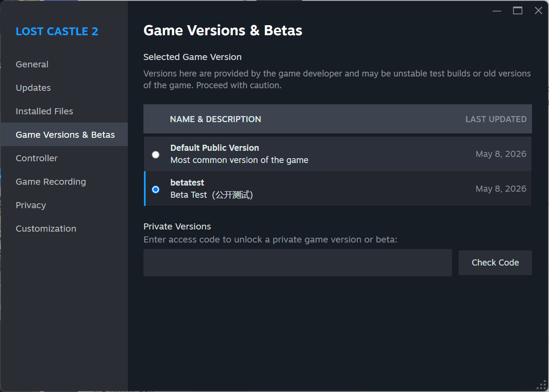Viewport: 549px width, 392px height.
Task: Click the window resize grip icon
Action: [x=542, y=385]
